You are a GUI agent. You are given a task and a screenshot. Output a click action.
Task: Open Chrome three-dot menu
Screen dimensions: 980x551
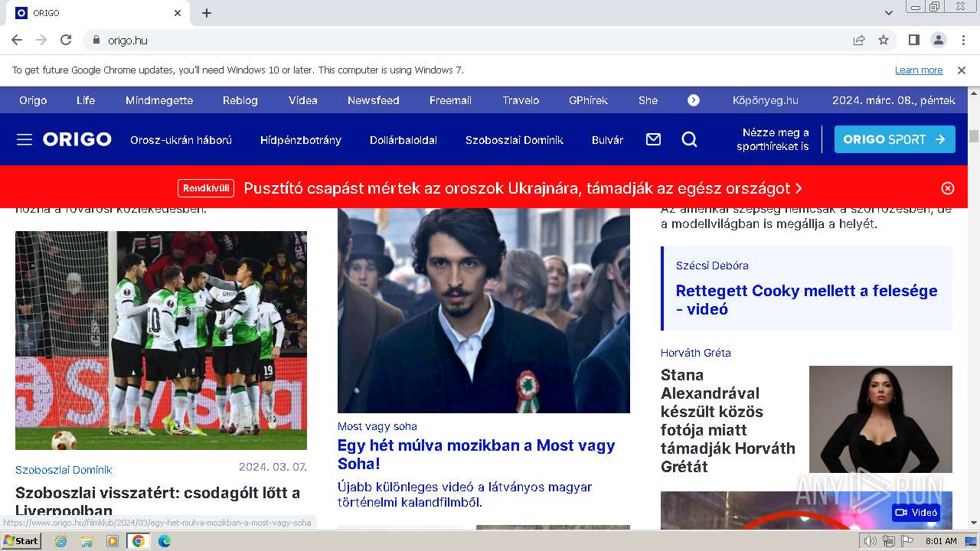click(962, 40)
